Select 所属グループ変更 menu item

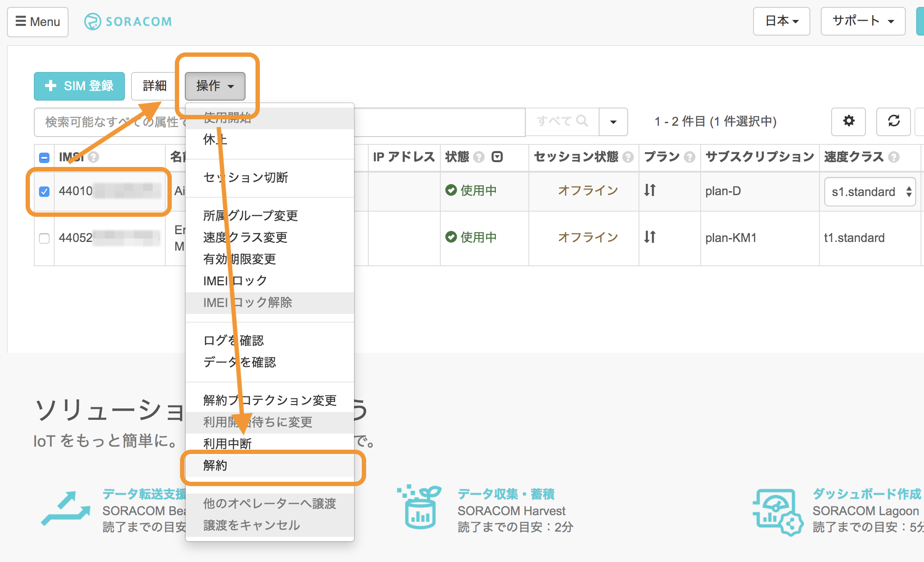270,216
